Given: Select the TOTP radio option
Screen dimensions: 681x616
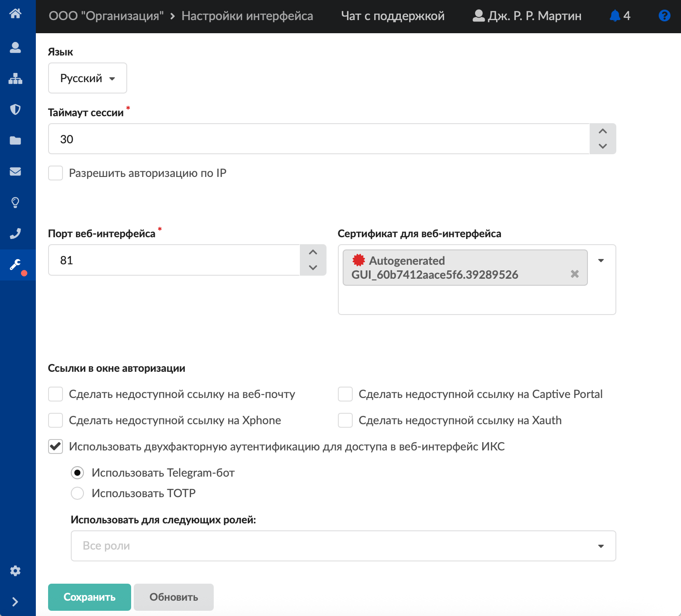Looking at the screenshot, I should pyautogui.click(x=77, y=493).
